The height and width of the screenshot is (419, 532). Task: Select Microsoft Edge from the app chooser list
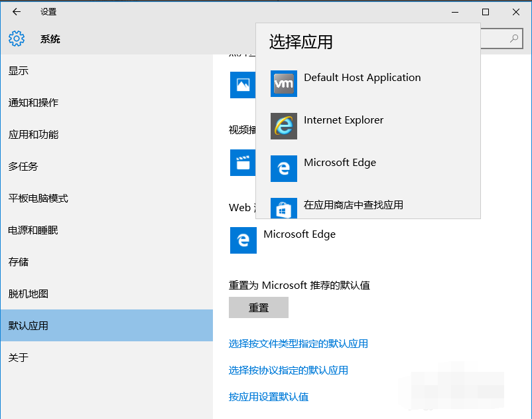pos(340,162)
